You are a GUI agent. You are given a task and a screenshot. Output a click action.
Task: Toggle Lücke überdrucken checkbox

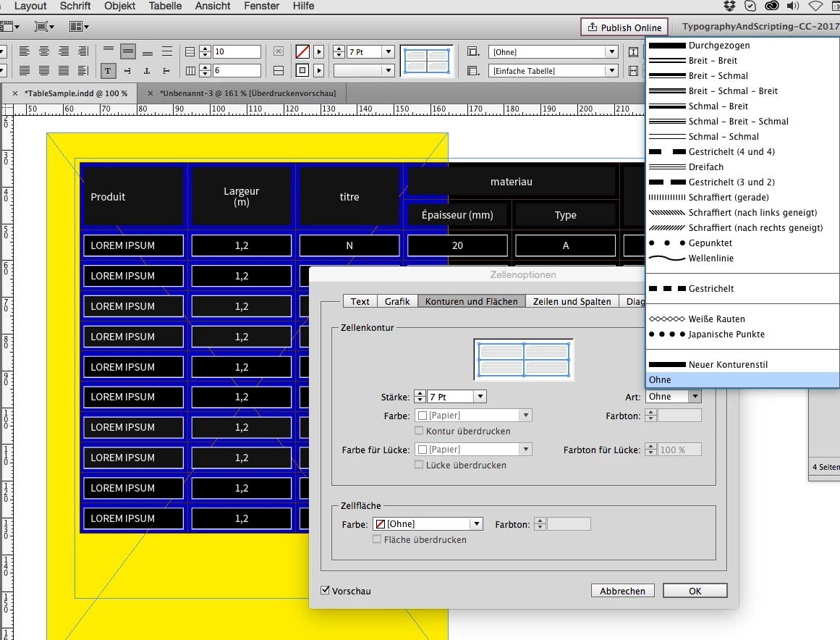pyautogui.click(x=419, y=465)
